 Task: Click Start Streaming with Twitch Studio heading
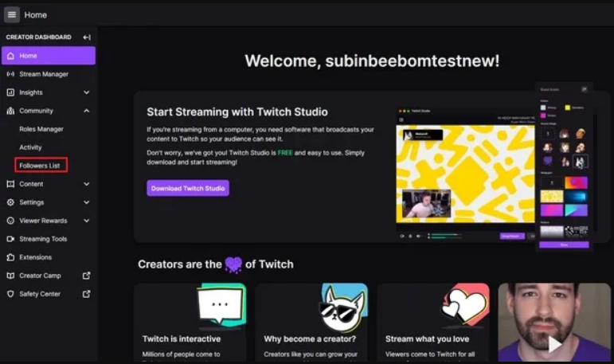pyautogui.click(x=237, y=112)
